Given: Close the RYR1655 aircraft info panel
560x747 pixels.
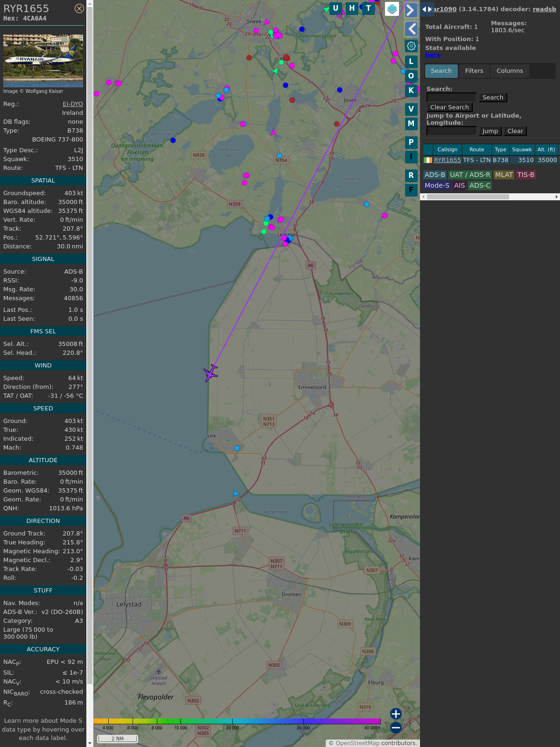Looking at the screenshot, I should (79, 8).
